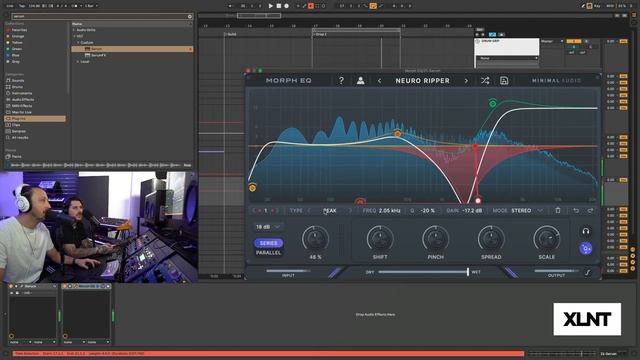Image resolution: width=640 pixels, height=360 pixels.
Task: Undo last change in Morph EQ
Action: (x=576, y=211)
